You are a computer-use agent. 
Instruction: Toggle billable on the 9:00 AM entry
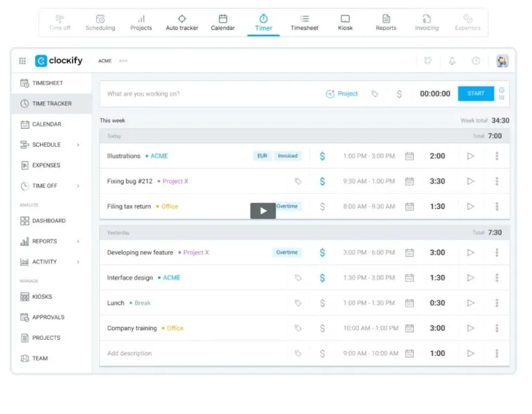[x=322, y=353]
